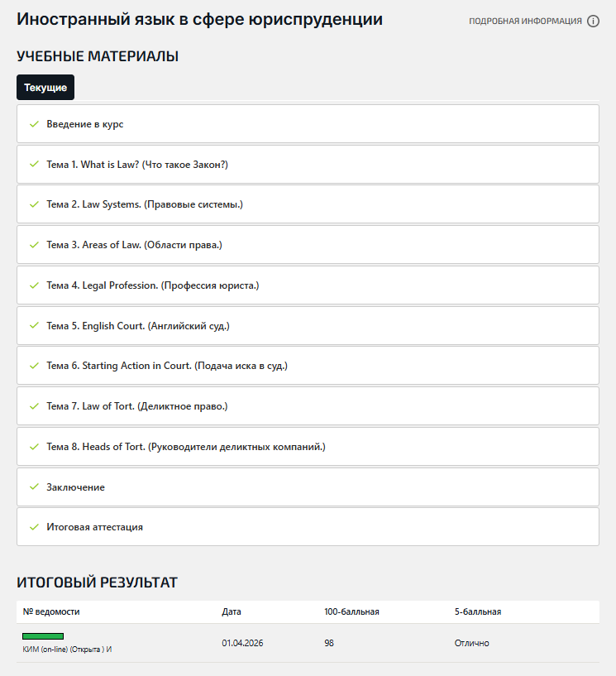
Task: Open Тема 1. What is Law? topic
Action: pyautogui.click(x=137, y=165)
